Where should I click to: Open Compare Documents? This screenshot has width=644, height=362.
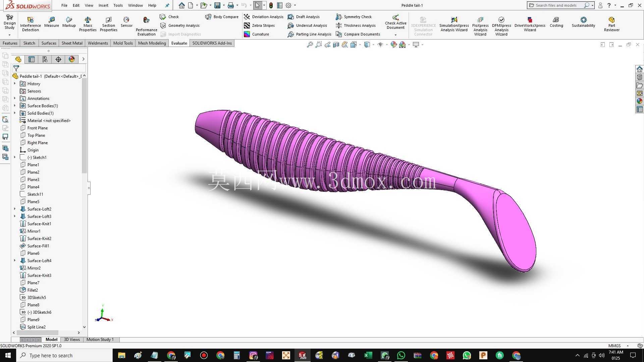[x=358, y=34]
